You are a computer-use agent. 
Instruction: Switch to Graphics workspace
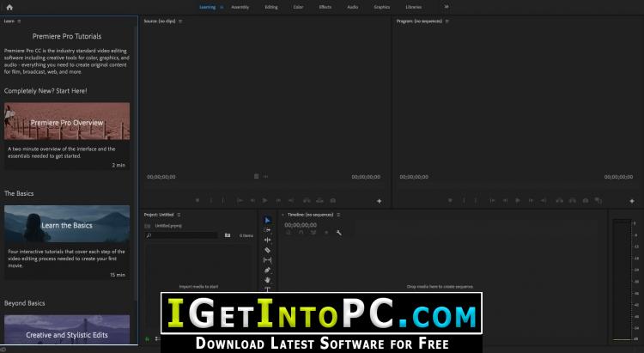[381, 7]
